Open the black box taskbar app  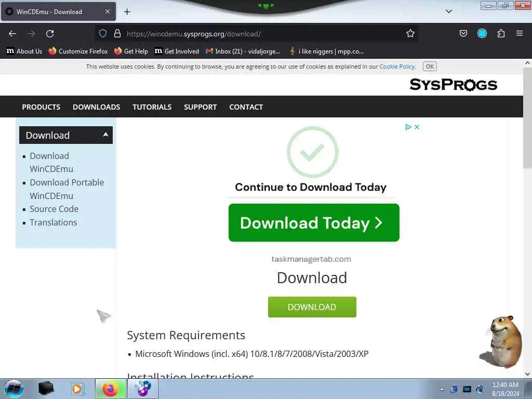tap(46, 389)
